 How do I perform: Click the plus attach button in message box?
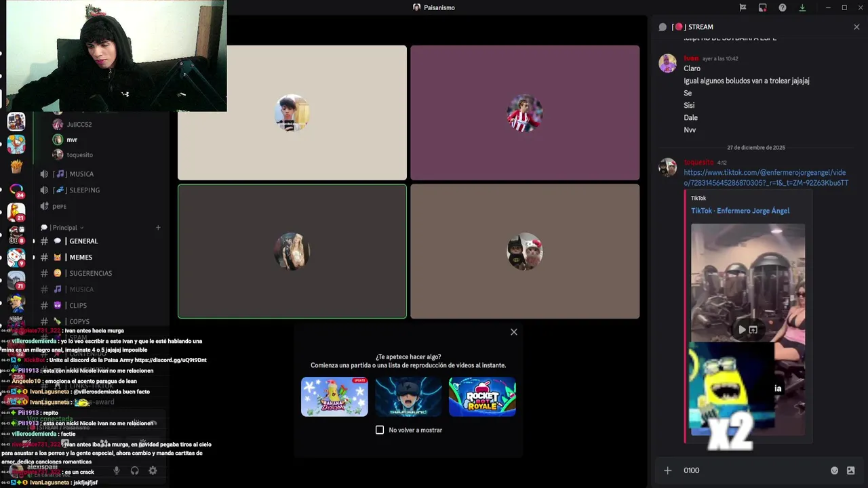coord(668,470)
